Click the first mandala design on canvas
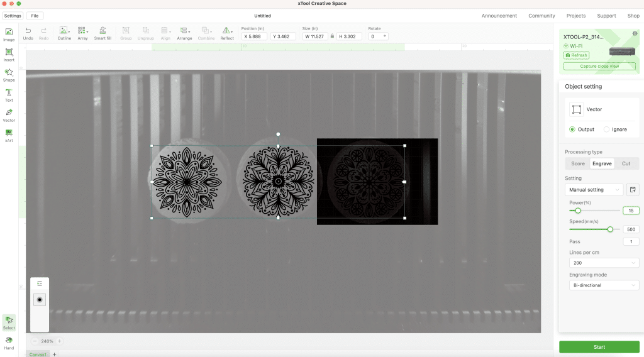This screenshot has width=644, height=357. point(186,182)
